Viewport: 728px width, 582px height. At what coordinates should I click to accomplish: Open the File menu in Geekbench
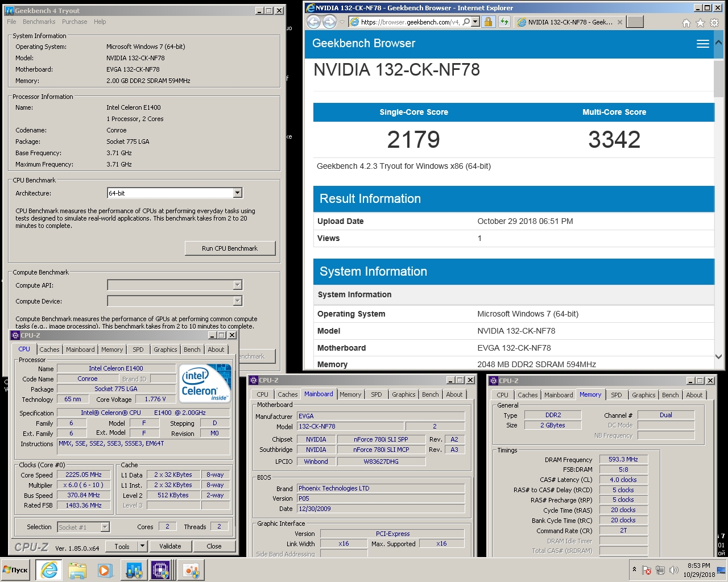pyautogui.click(x=11, y=22)
